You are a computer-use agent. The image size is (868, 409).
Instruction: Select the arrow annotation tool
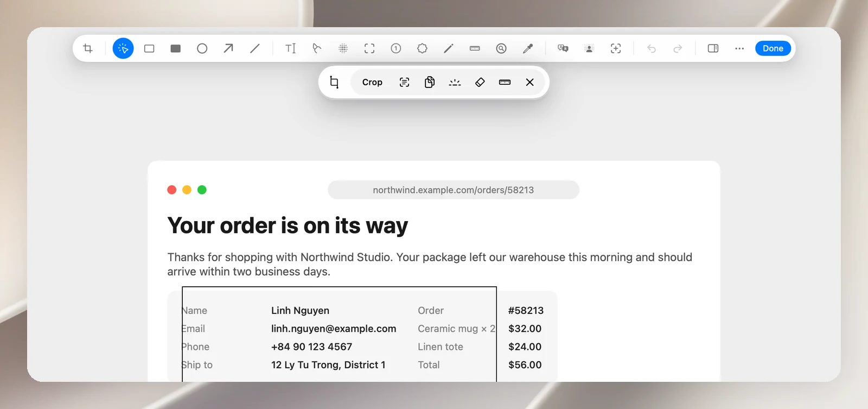228,48
